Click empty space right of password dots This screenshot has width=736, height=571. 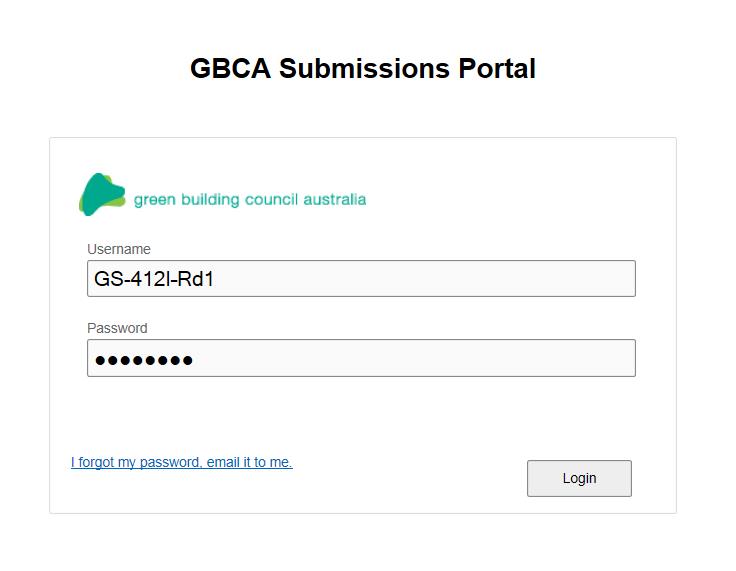pos(413,358)
